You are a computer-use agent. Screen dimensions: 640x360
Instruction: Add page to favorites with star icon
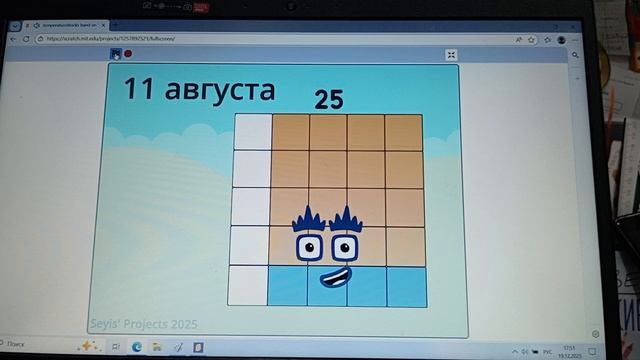531,40
